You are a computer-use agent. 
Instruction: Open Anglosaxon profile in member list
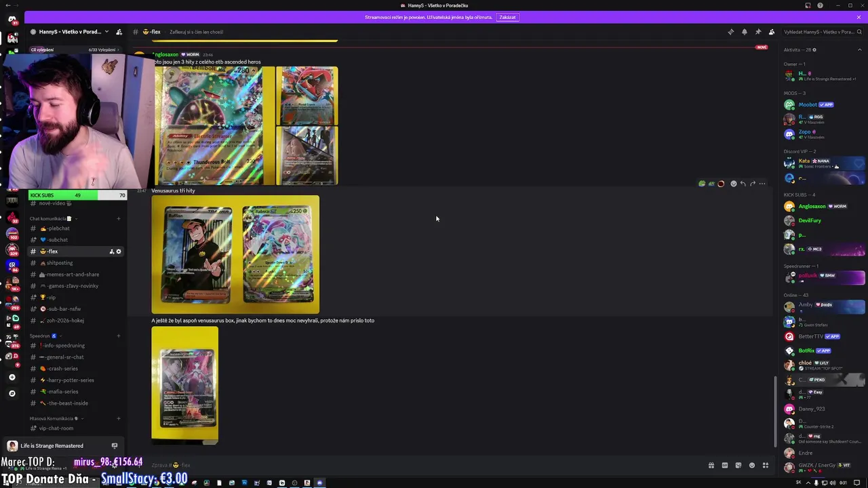point(824,206)
